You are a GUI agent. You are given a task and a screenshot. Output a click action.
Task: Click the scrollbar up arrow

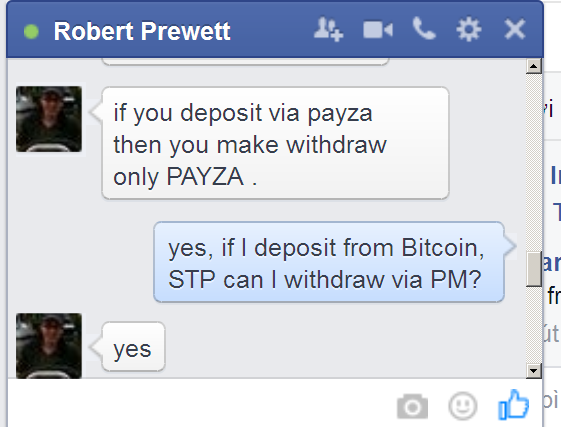[x=533, y=66]
